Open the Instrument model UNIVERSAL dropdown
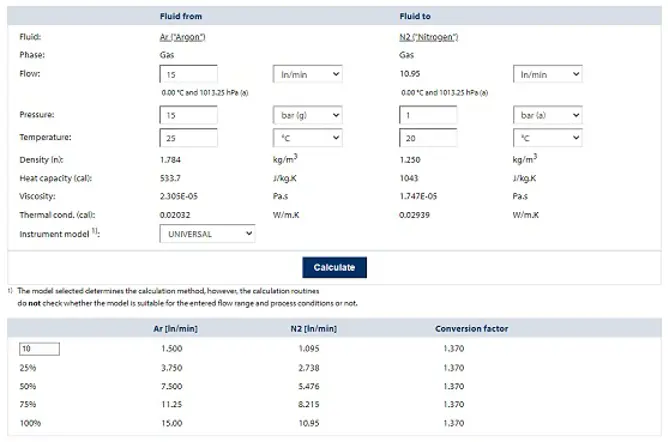This screenshot has height=442, width=668. click(207, 234)
